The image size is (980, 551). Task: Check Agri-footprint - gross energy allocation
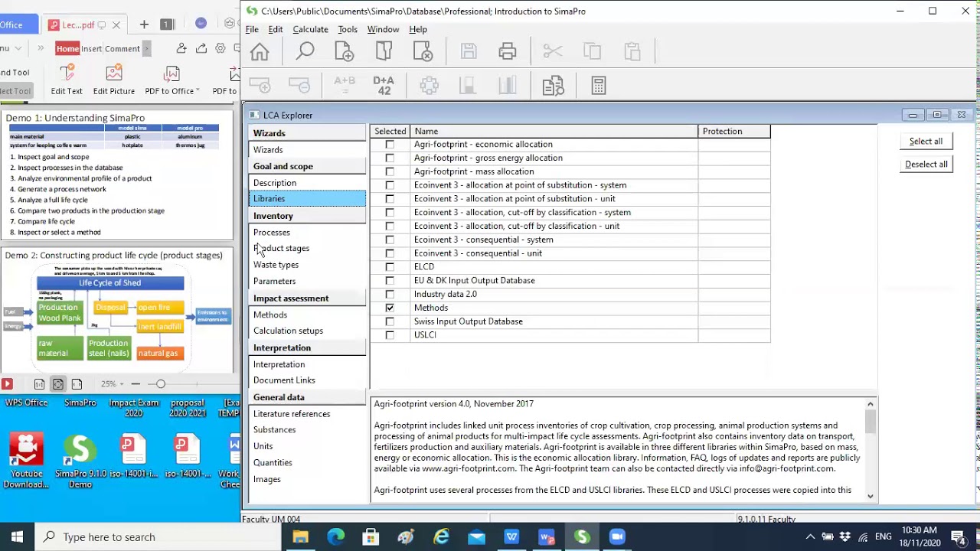click(390, 158)
